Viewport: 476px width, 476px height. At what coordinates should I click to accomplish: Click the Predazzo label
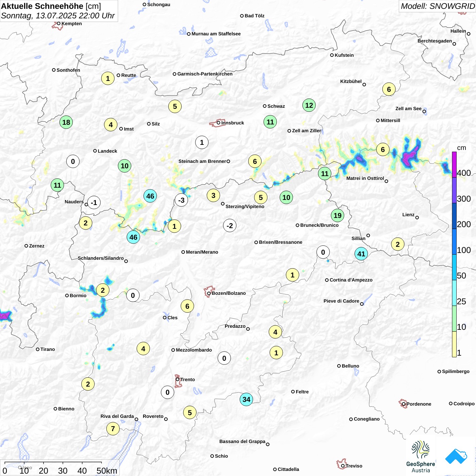coord(235,326)
